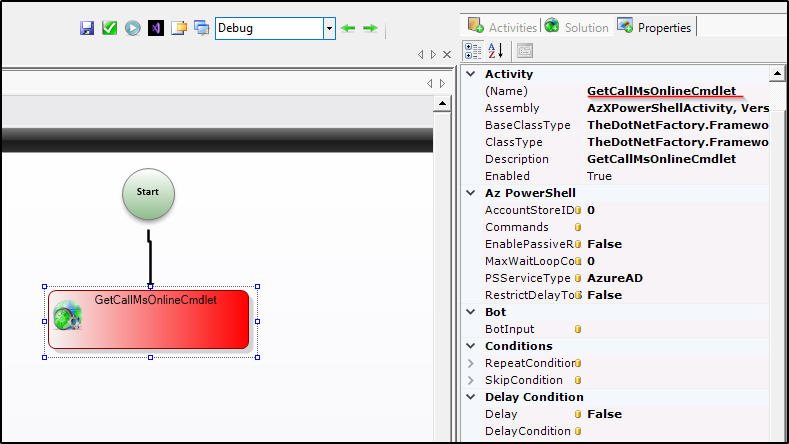
Task: Collapse the Activity category
Action: 471,74
